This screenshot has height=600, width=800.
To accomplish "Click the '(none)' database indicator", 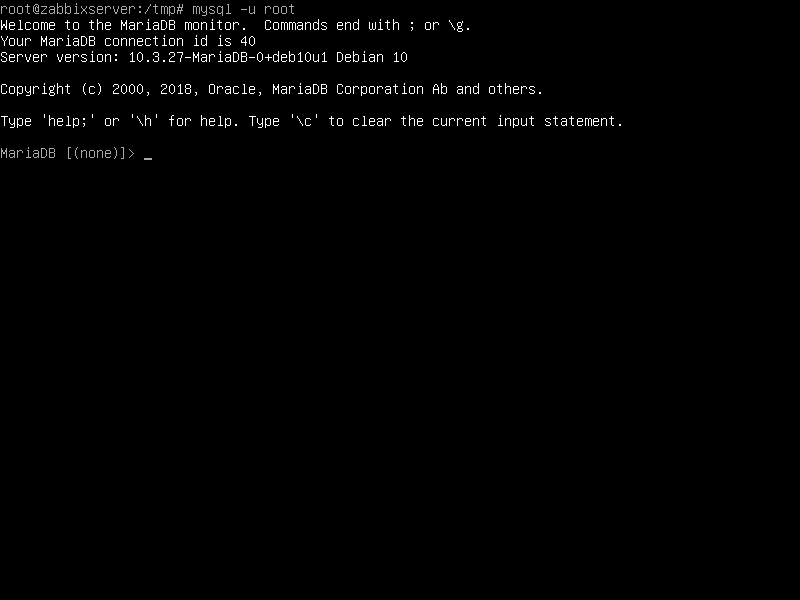I will point(96,153).
